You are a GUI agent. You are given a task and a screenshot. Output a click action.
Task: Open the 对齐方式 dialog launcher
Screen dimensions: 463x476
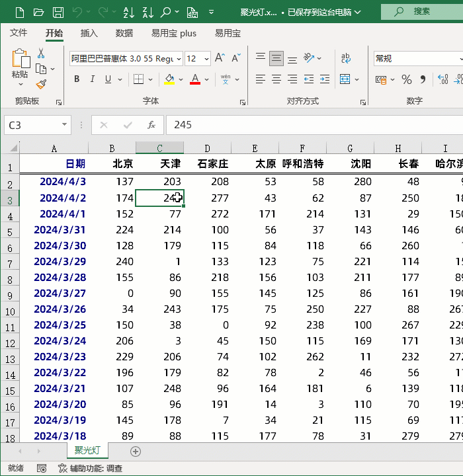point(363,102)
